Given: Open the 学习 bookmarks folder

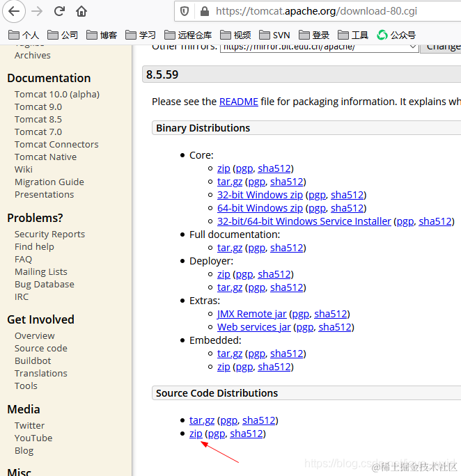Looking at the screenshot, I should [x=141, y=35].
